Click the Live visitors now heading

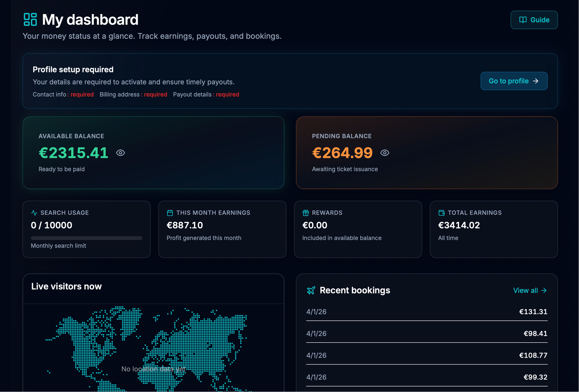67,286
